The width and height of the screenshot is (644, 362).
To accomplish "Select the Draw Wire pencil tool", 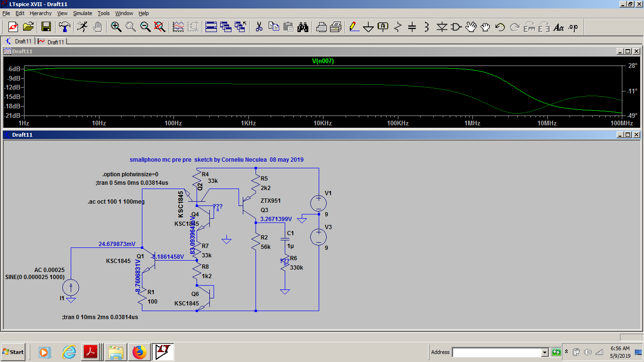I will tap(354, 27).
